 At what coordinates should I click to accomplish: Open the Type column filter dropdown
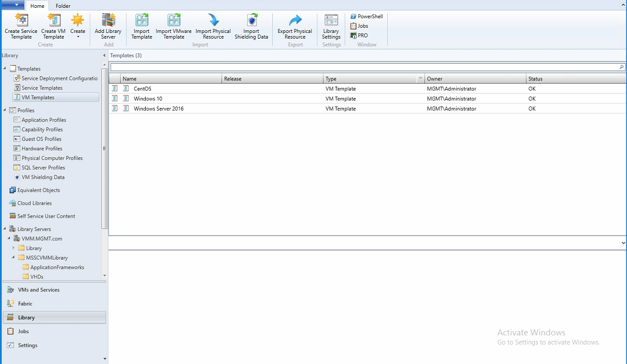pos(421,78)
